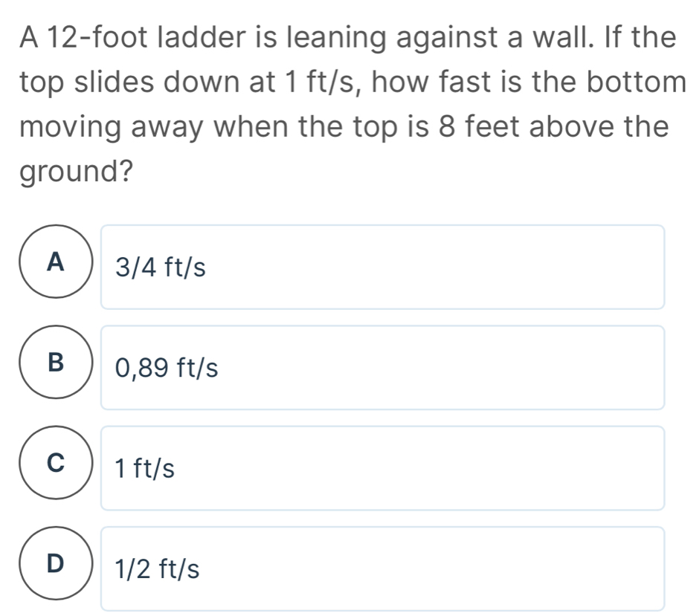This screenshot has width=699, height=616.
Task: Click the option D answer card
Action: pos(383,569)
